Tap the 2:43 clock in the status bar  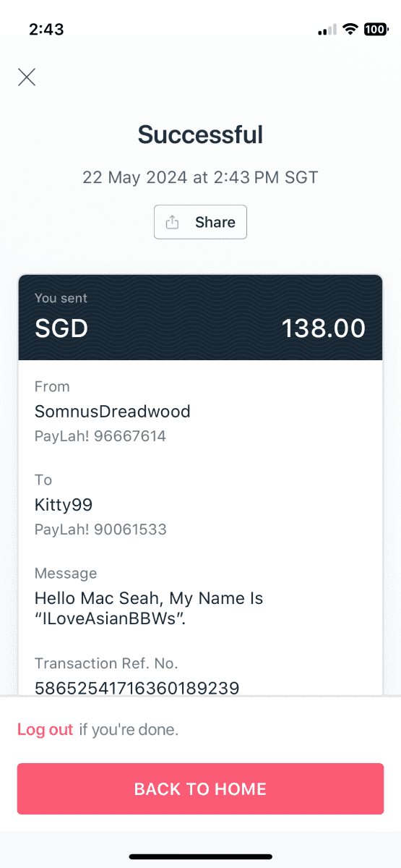click(x=46, y=30)
